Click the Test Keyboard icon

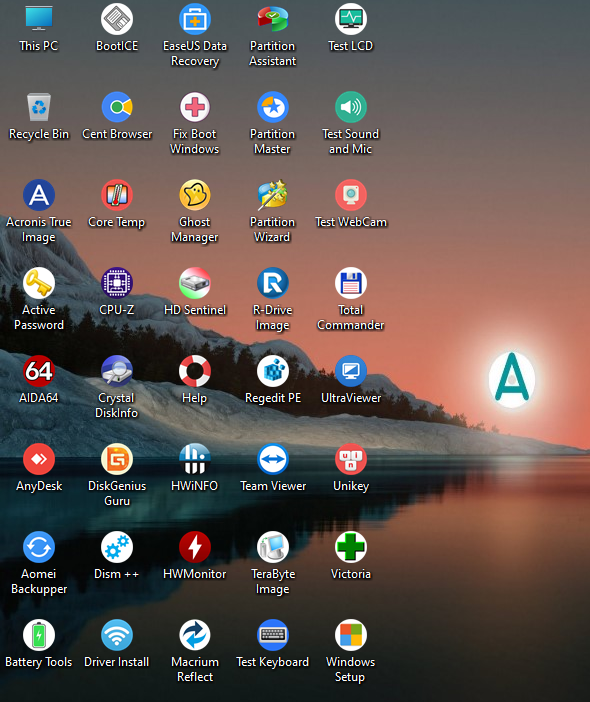[273, 635]
